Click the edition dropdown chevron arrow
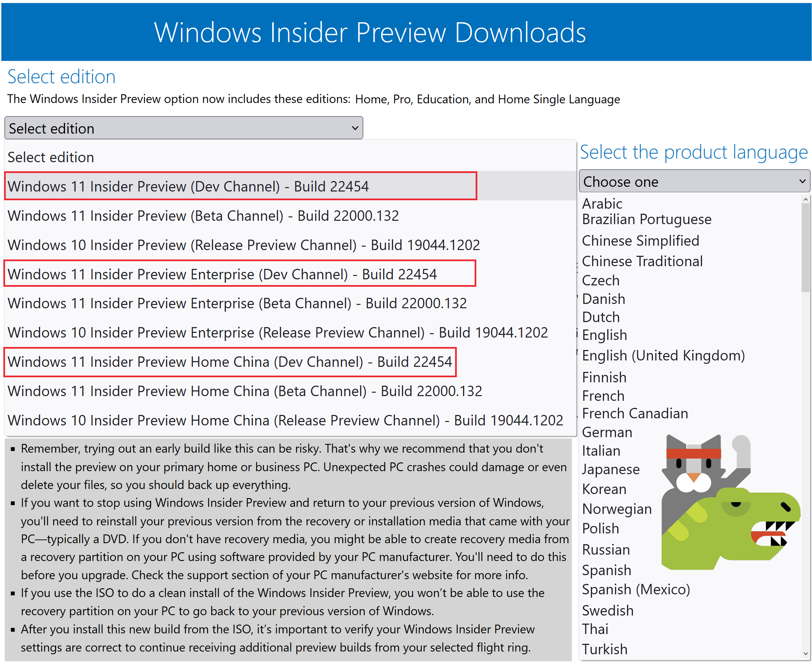The width and height of the screenshot is (812, 665). click(x=355, y=128)
